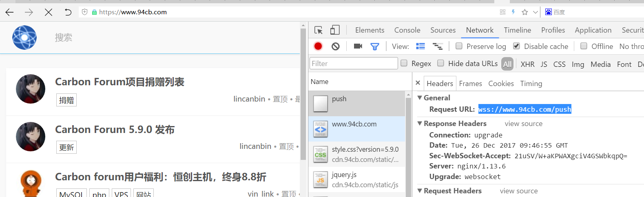The image size is (644, 197).
Task: Stop page loading with the X button
Action: pos(49,12)
